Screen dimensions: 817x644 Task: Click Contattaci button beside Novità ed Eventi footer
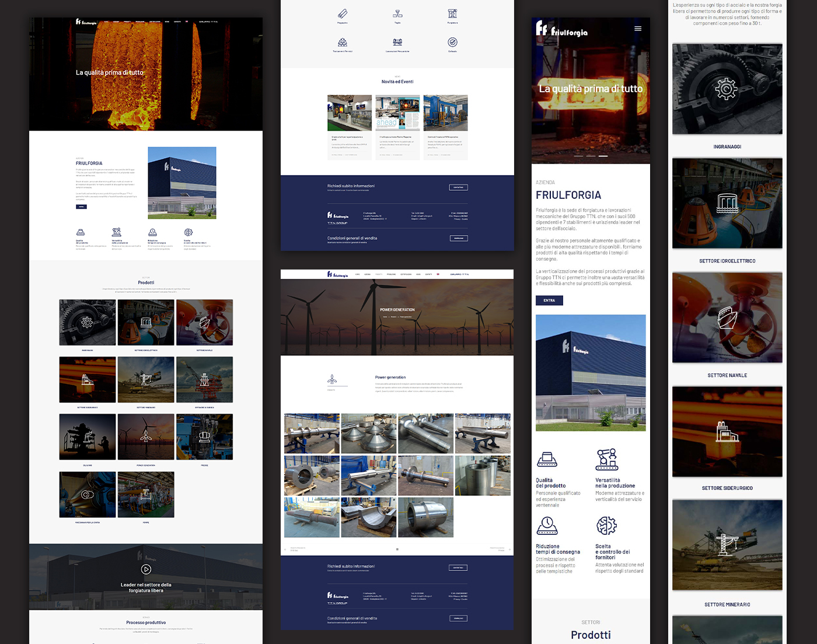[459, 187]
